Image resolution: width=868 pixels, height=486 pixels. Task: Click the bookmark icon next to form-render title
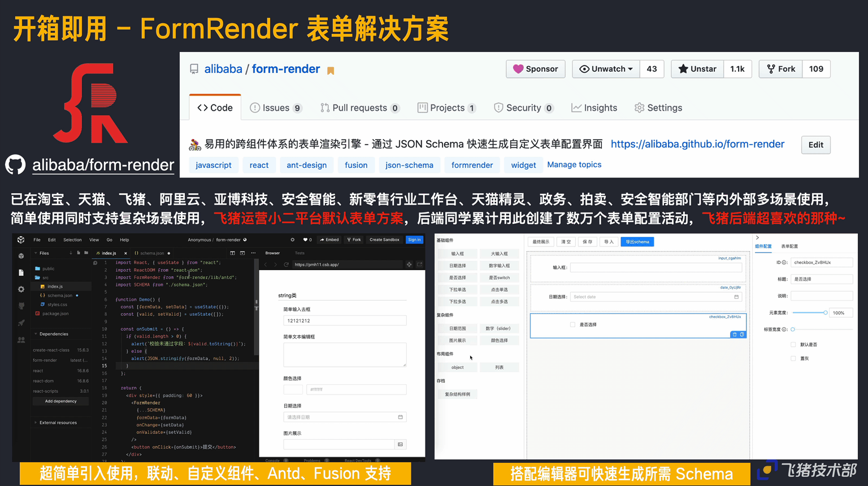point(331,71)
